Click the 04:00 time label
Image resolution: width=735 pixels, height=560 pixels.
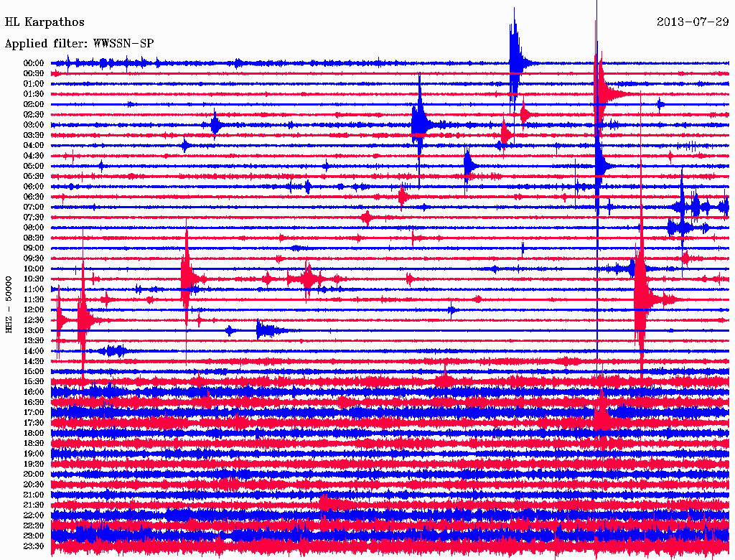[34, 146]
